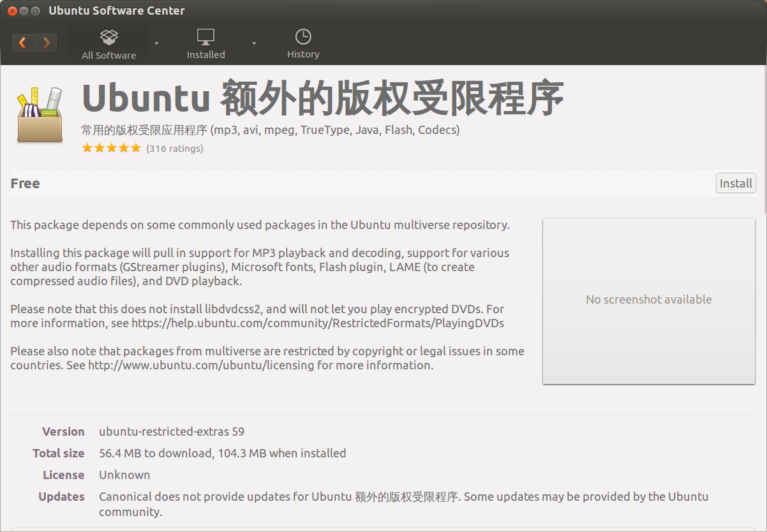Close the Ubuntu Software Center window
Image resolution: width=767 pixels, height=532 pixels.
11,11
